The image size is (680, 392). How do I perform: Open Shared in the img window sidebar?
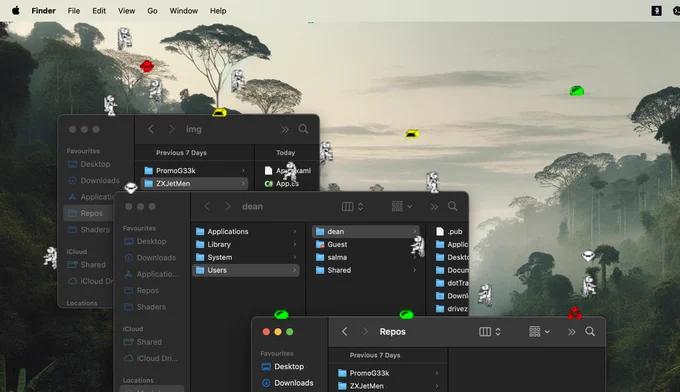point(87,265)
